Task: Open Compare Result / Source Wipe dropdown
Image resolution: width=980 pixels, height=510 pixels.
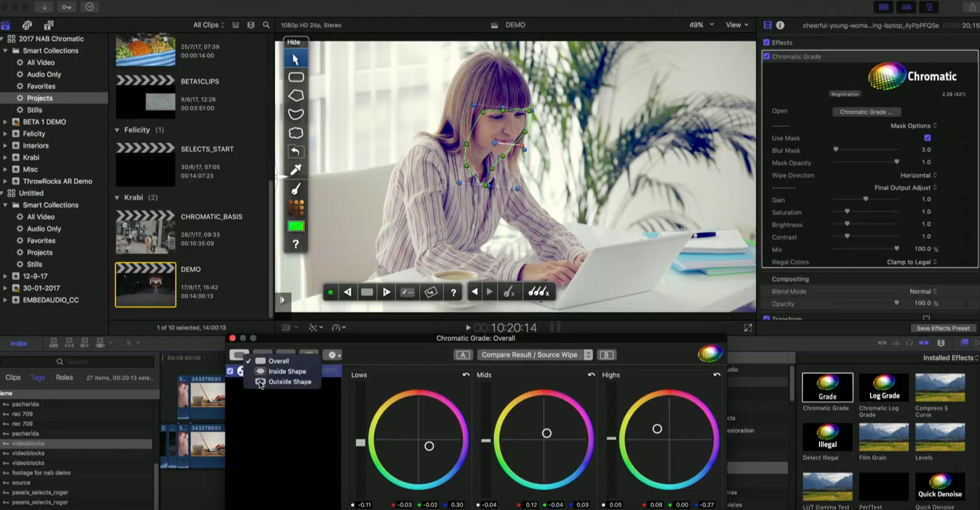Action: [535, 355]
